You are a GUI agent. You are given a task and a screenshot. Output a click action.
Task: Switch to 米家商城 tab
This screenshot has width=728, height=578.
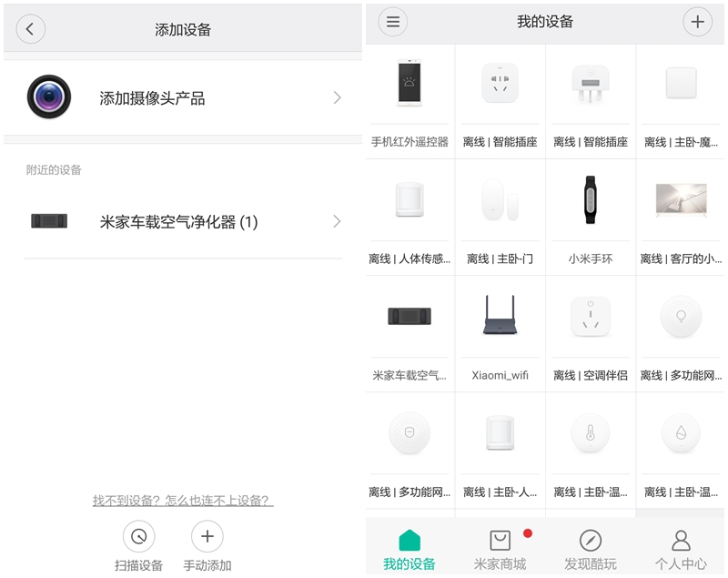500,551
